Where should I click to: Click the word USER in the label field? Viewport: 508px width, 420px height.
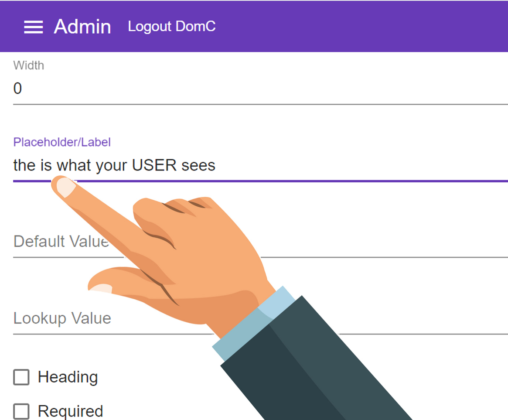click(x=154, y=165)
